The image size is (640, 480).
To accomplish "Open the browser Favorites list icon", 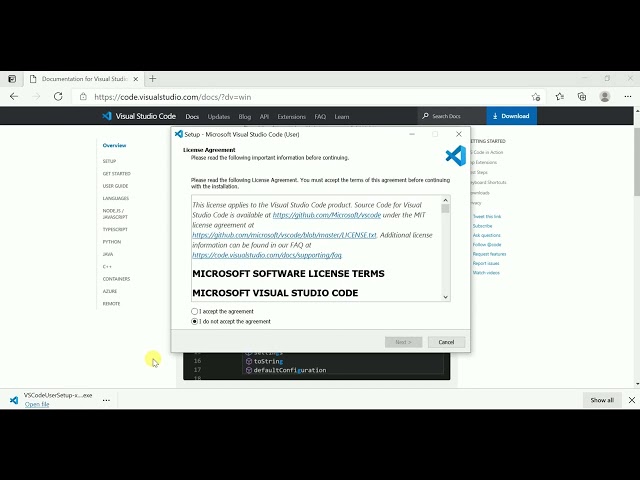I will pos(560,97).
